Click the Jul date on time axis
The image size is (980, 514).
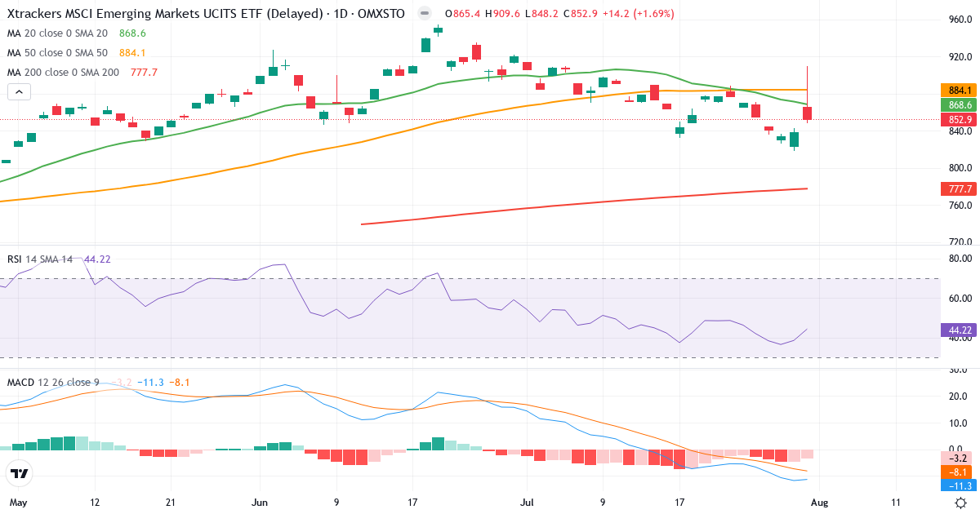(527, 503)
